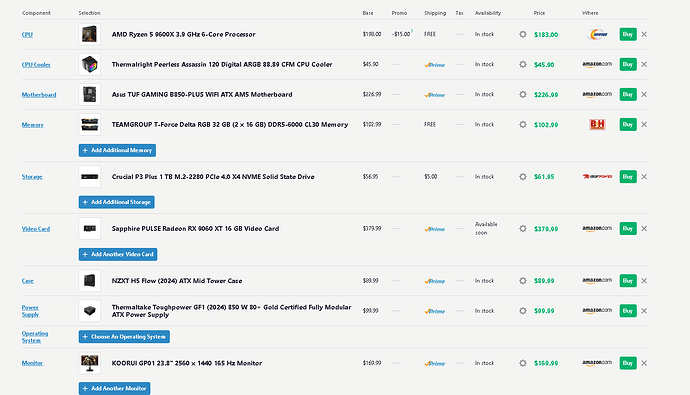Remove the NZXT H5 Flow case
Viewport: 690px width, 395px height.
click(x=644, y=281)
